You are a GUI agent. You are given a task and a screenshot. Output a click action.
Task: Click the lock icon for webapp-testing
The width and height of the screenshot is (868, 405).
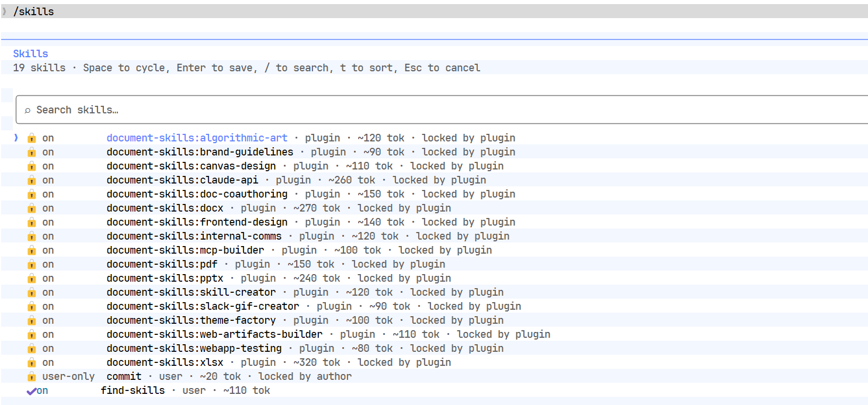click(32, 348)
